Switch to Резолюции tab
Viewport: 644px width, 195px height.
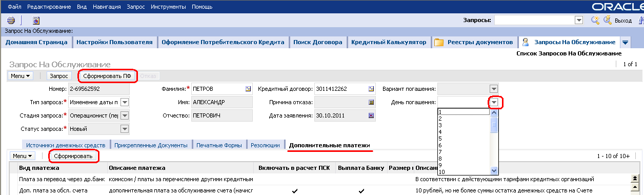[265, 145]
